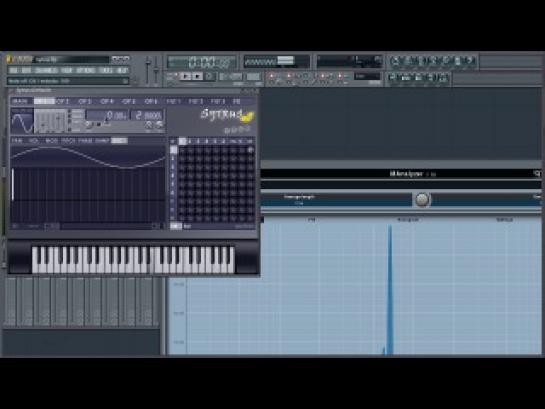This screenshot has width=545, height=409.
Task: Open the CHANNELS menu
Action: [46, 71]
